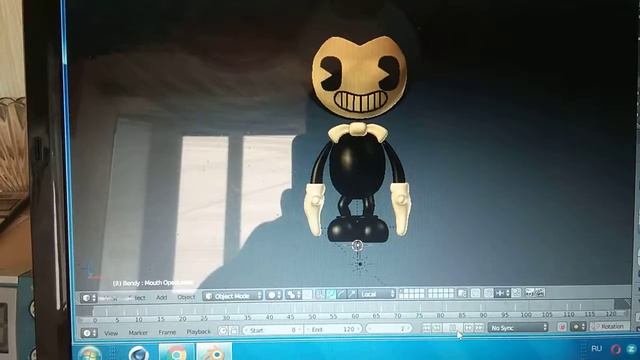Click the Rotation keying set field
Screen dimensions: 640x360
609,326
